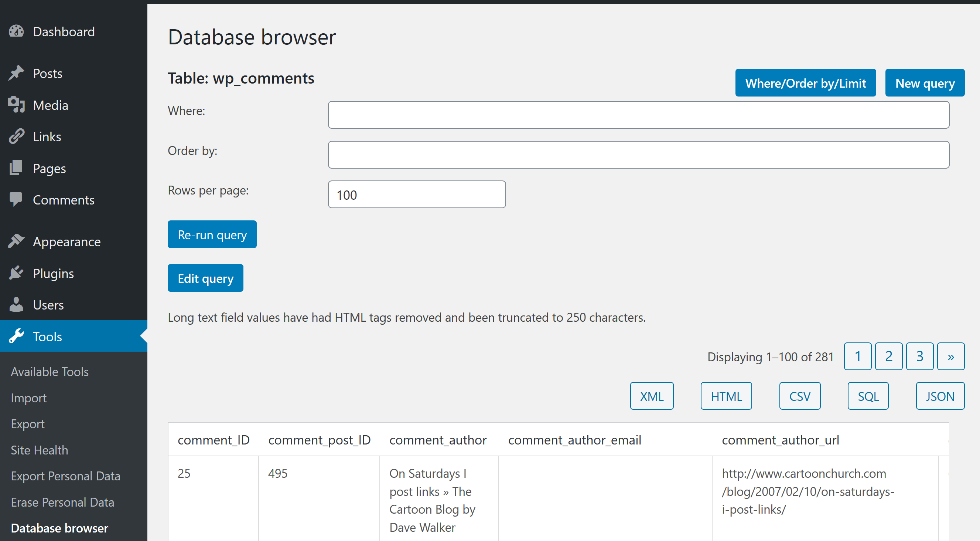This screenshot has height=541, width=980.
Task: Click the Dashboard gauge icon
Action: pos(16,31)
